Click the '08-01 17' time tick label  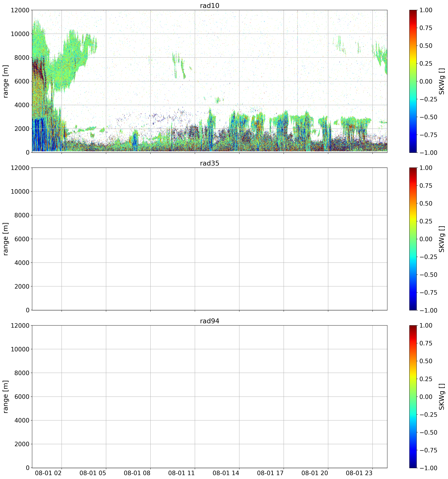[x=270, y=473]
